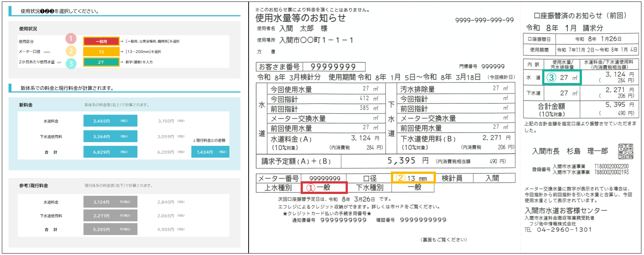Select the 合計金額 (10%対象) cell
Viewport: 644px width, 255px height.
[x=551, y=109]
